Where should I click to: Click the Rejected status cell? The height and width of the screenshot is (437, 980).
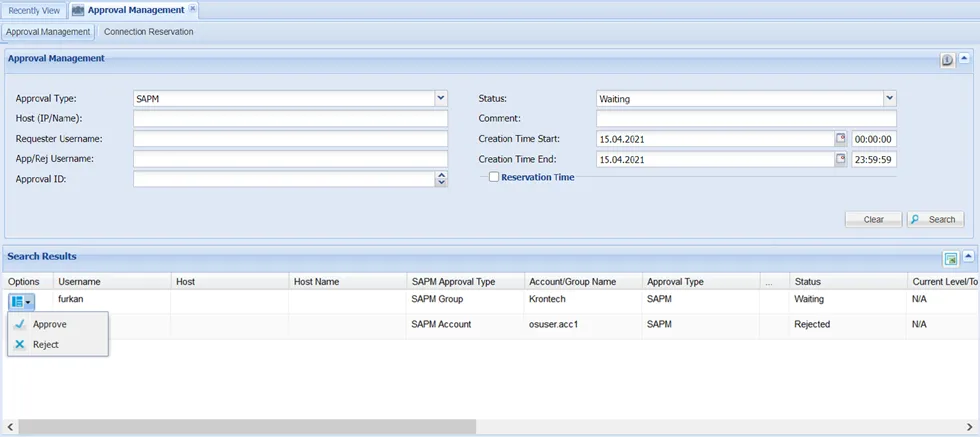pos(848,324)
